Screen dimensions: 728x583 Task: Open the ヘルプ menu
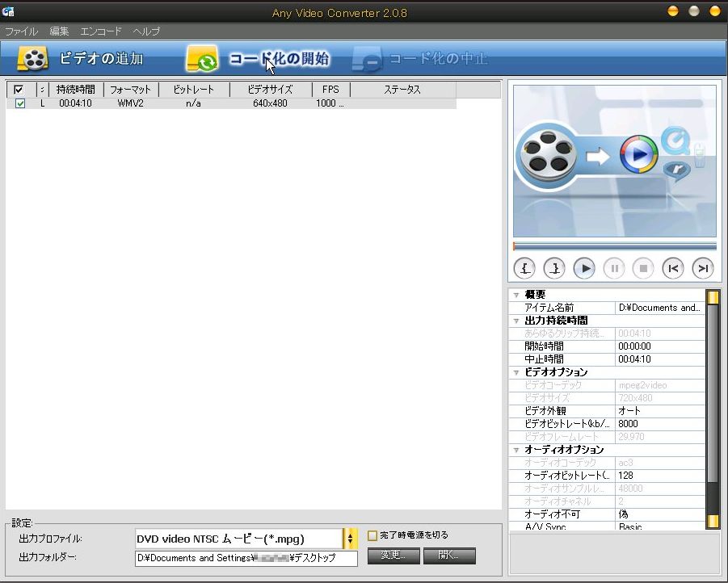(x=146, y=31)
